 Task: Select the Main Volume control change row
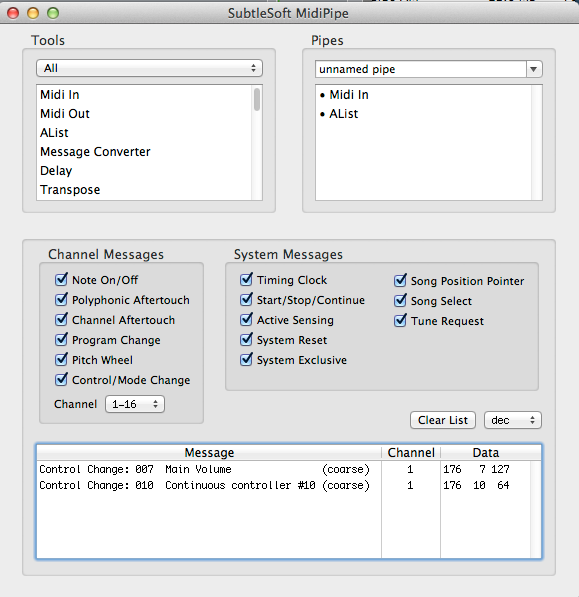pyautogui.click(x=284, y=469)
